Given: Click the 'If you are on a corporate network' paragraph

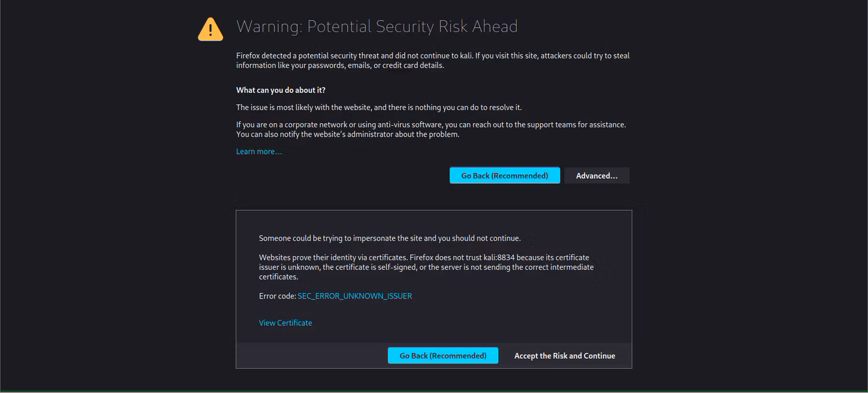Looking at the screenshot, I should click(431, 129).
